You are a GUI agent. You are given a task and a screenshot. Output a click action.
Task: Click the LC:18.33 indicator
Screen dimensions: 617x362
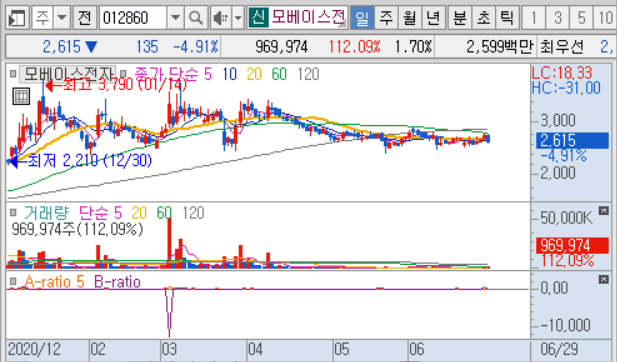pyautogui.click(x=562, y=73)
